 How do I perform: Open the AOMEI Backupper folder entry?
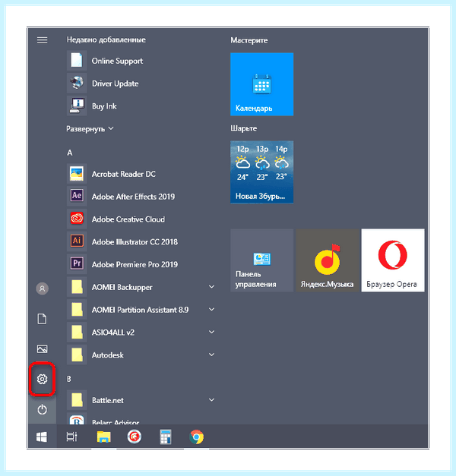click(x=141, y=287)
